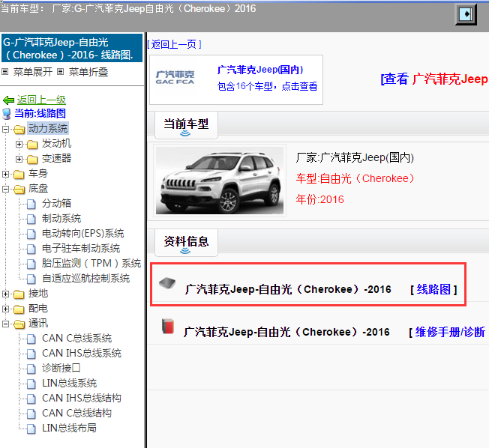Click the text 车型:自由光（Cherokee）
Viewport: 489px width, 448px height.
[355, 178]
